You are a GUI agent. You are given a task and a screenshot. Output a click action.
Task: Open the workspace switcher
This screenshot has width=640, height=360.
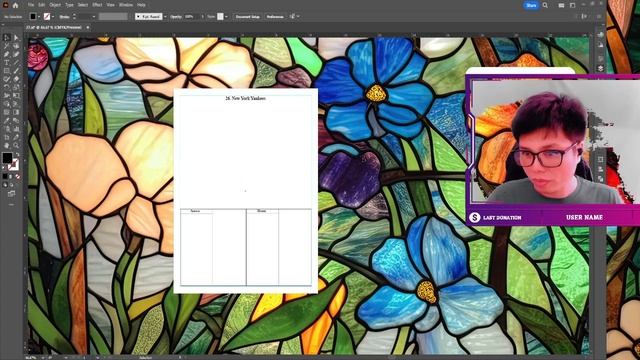pos(572,5)
